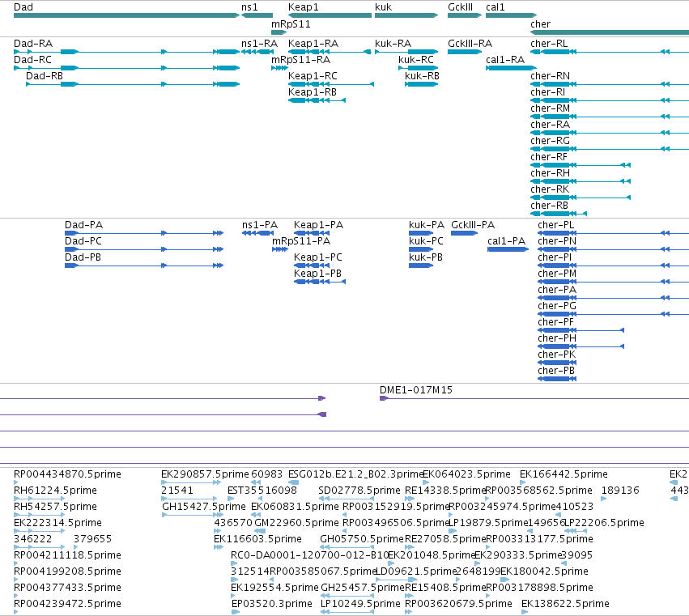The width and height of the screenshot is (689, 616).
Task: Select the cher-RG transcript label
Action: 550,141
